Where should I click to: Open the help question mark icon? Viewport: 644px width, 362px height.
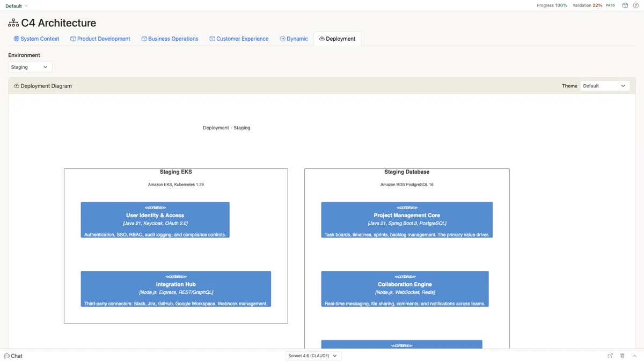pyautogui.click(x=636, y=5)
